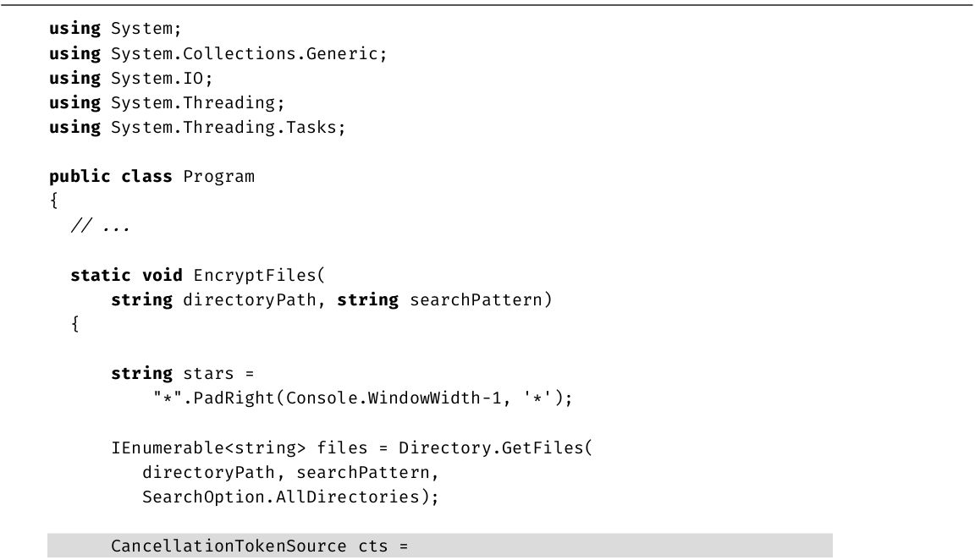Click the "Program" class name
975x560 pixels.
[218, 177]
